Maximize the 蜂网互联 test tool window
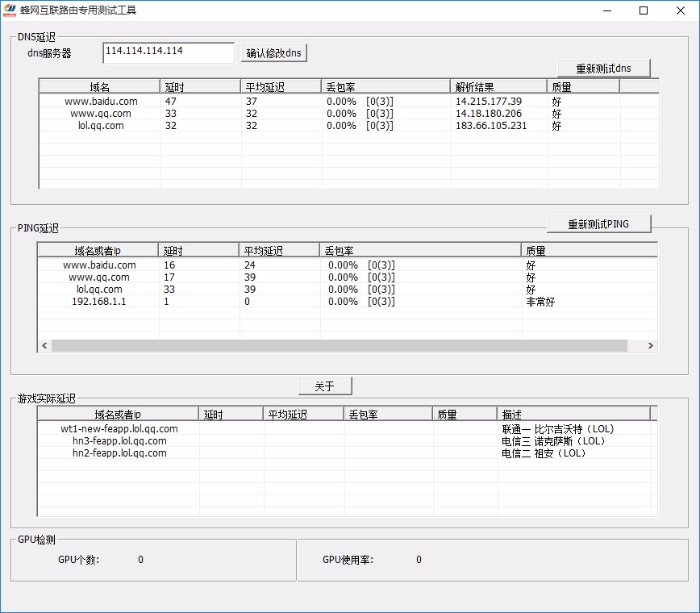This screenshot has width=700, height=613. pyautogui.click(x=644, y=10)
